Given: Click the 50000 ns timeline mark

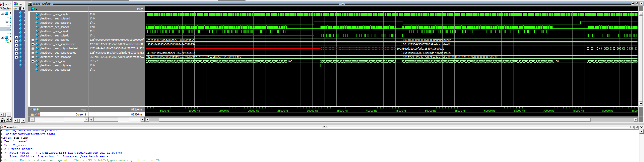Looking at the screenshot, I should click(x=430, y=111).
